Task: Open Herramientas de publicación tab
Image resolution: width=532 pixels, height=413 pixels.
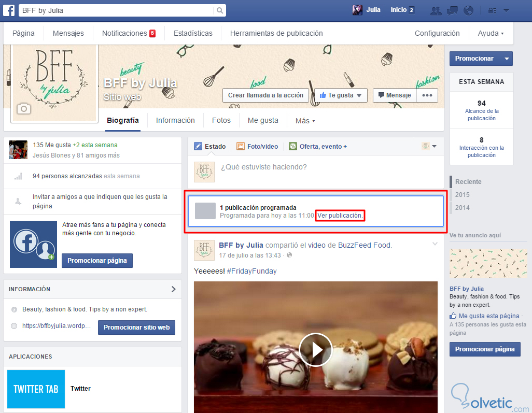Action: (276, 33)
